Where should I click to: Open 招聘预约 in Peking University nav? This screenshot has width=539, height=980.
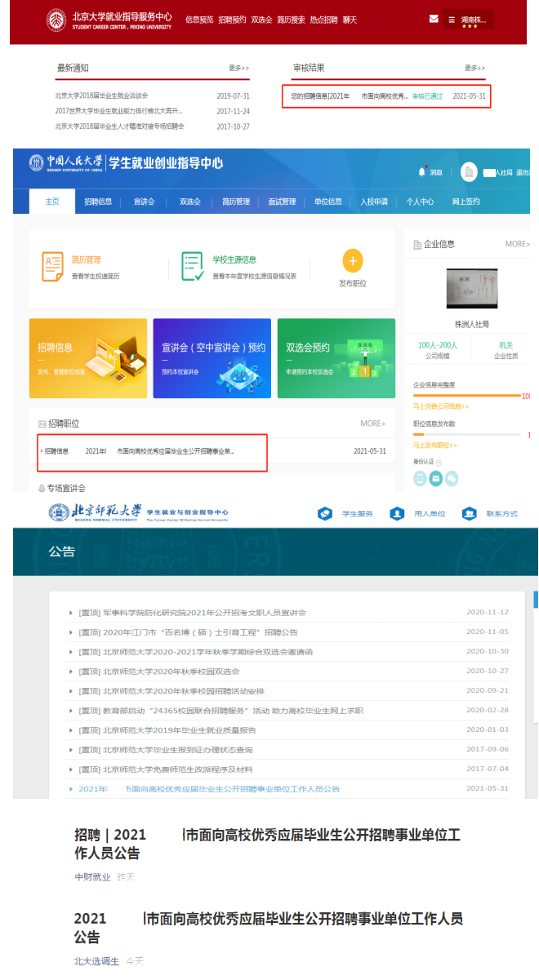click(x=232, y=20)
